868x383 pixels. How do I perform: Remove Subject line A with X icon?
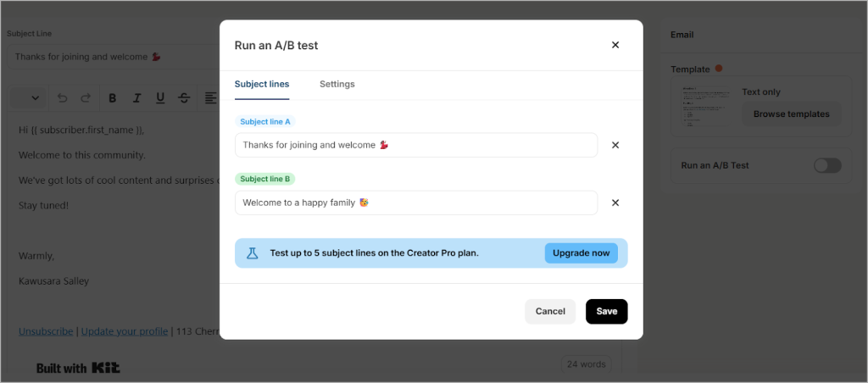[x=615, y=145]
